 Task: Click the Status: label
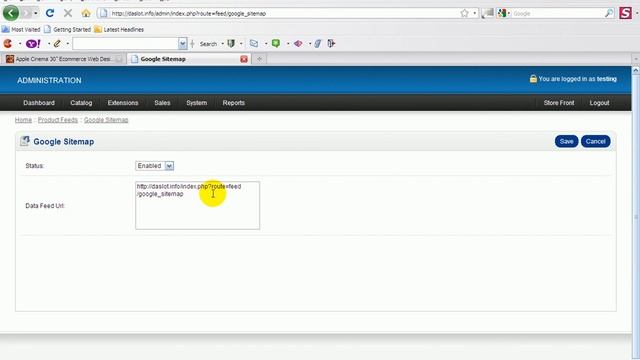point(35,166)
